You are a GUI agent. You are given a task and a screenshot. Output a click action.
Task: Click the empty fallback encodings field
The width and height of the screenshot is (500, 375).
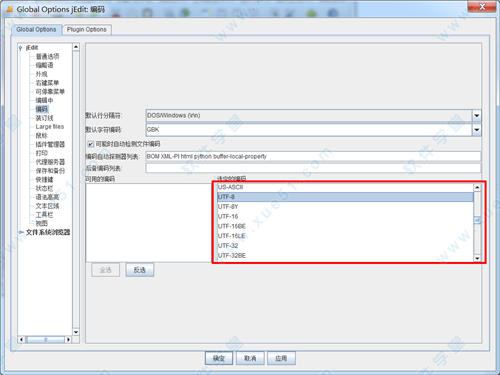click(x=313, y=168)
